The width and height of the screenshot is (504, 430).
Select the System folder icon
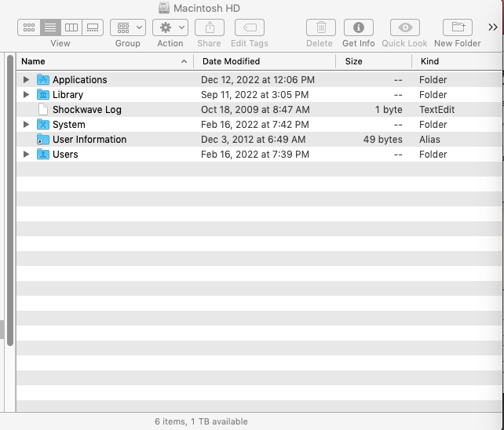(43, 125)
